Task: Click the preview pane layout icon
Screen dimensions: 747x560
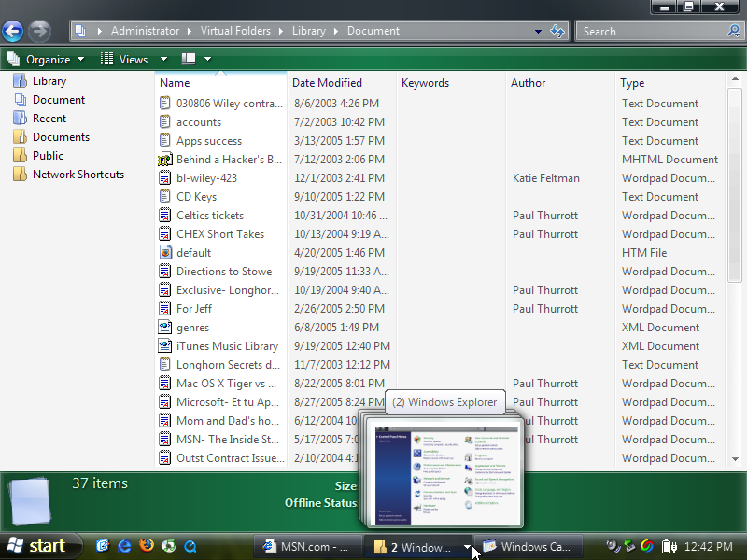Action: coord(189,59)
